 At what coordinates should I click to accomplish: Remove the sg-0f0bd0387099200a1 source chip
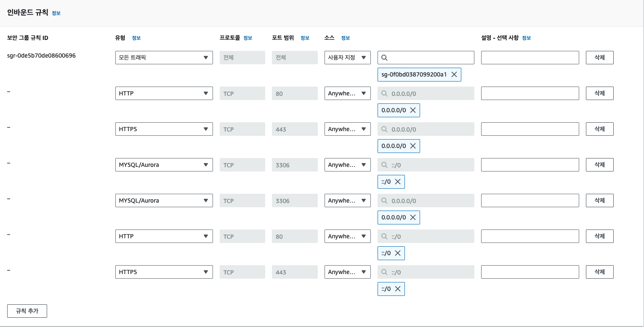pos(454,74)
